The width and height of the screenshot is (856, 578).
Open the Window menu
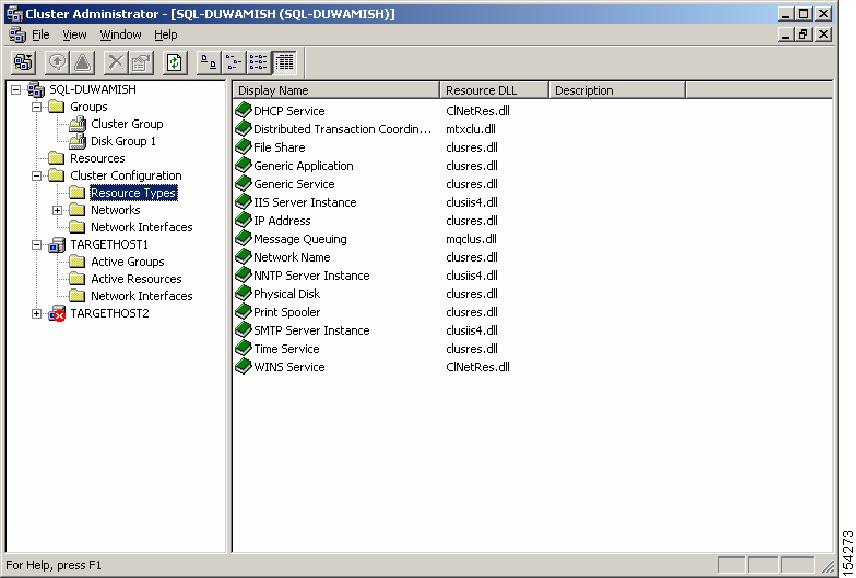coord(121,35)
